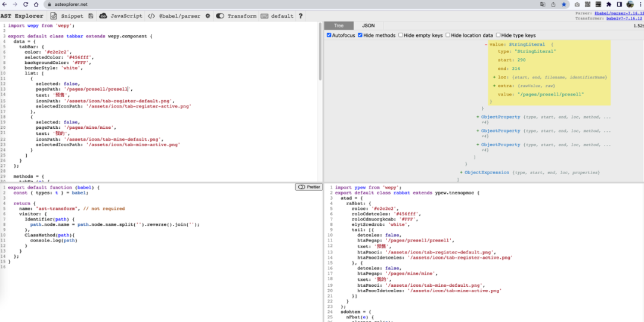Uncheck the Autofocus checkbox
The width and height of the screenshot is (644, 322).
[329, 35]
